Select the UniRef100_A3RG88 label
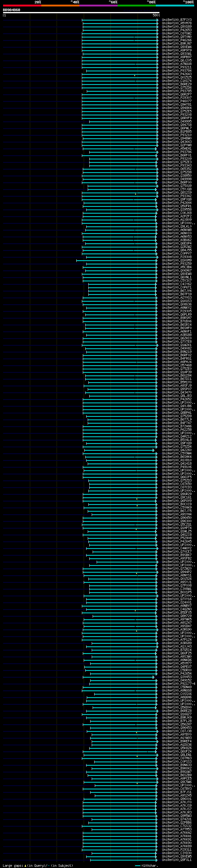 [x=176, y=335]
